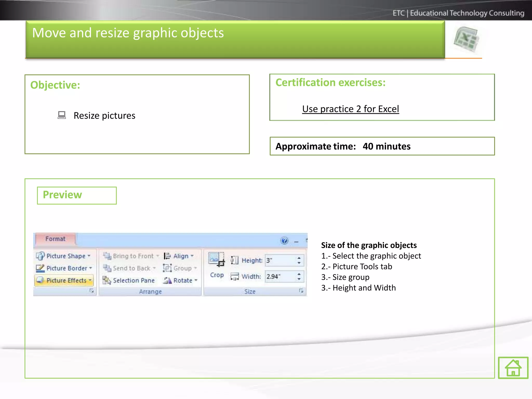Viewport: 532px width, 399px height.
Task: Click the Align icon
Action: pyautogui.click(x=167, y=256)
